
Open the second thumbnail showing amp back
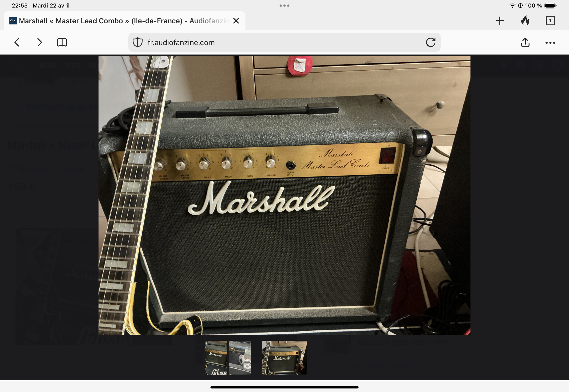(240, 357)
